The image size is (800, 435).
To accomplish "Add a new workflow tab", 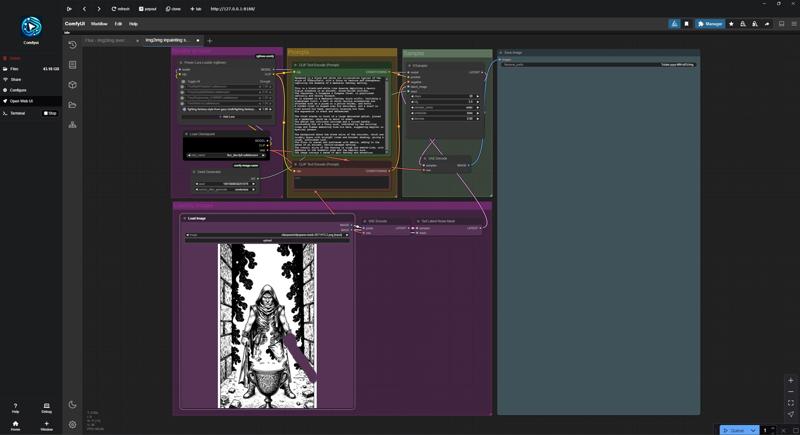I will tap(210, 41).
